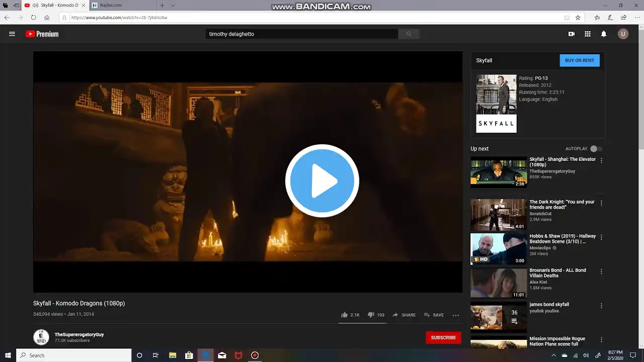Click the YouTube search input field
Screen dimensions: 644x362
point(302,34)
